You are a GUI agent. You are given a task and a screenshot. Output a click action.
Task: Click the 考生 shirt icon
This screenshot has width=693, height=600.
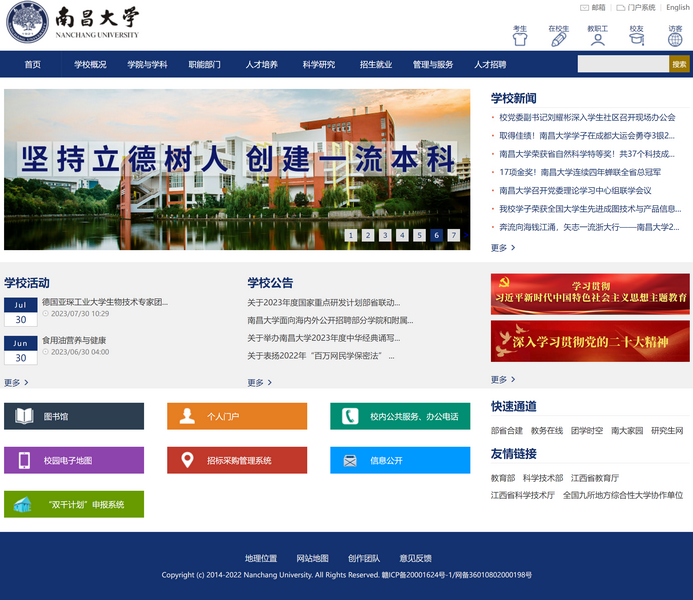pyautogui.click(x=519, y=39)
